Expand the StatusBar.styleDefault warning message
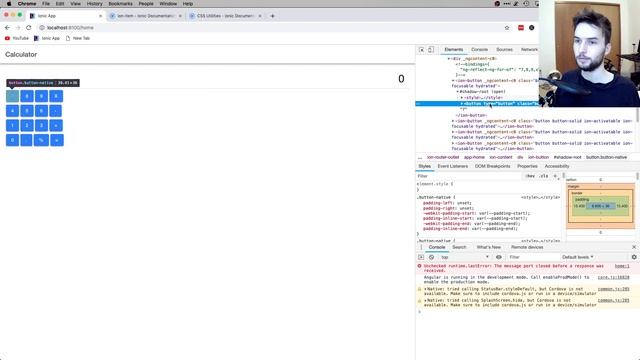This screenshot has width=640, height=360. (425, 289)
